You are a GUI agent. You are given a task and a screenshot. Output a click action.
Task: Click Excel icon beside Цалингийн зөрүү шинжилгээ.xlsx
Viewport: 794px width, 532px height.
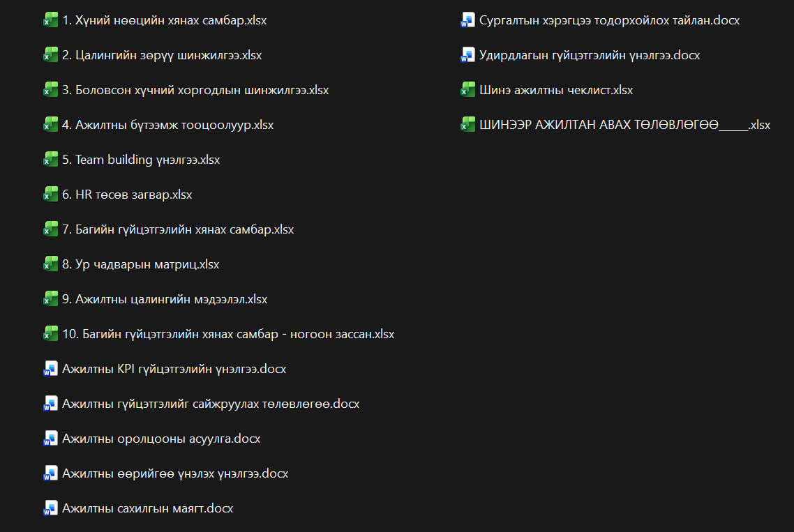point(50,55)
